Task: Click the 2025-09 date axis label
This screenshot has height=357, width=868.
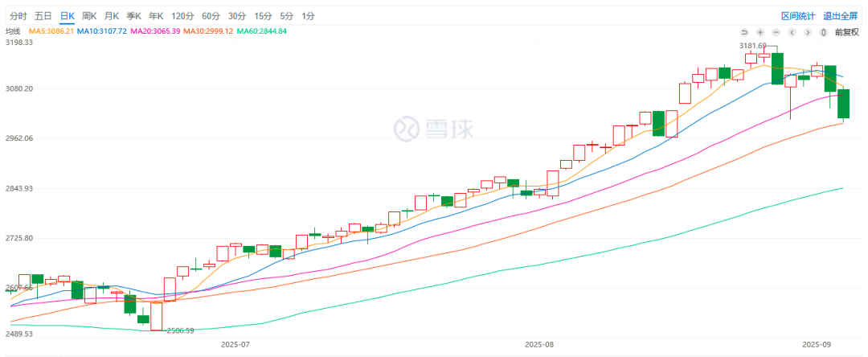Action: coord(817,344)
